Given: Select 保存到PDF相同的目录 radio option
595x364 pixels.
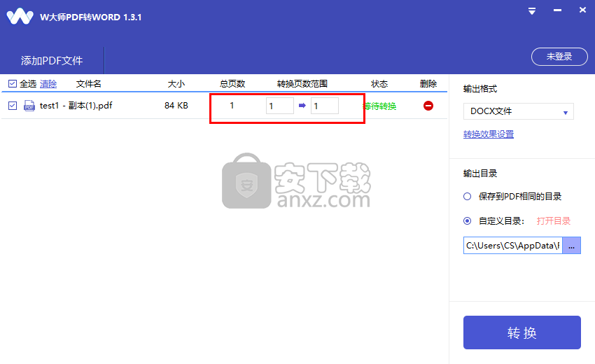Looking at the screenshot, I should click(468, 197).
